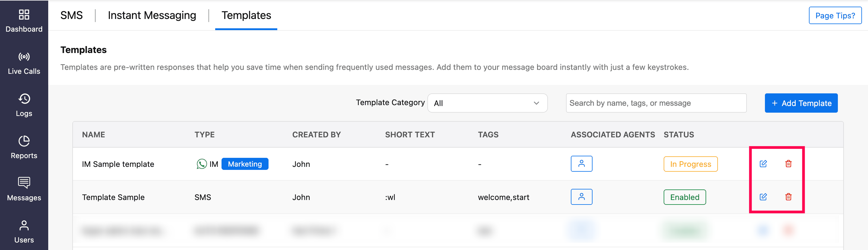Screen dimensions: 868x250
Task: Open the Reports pie chart icon
Action: point(24,141)
